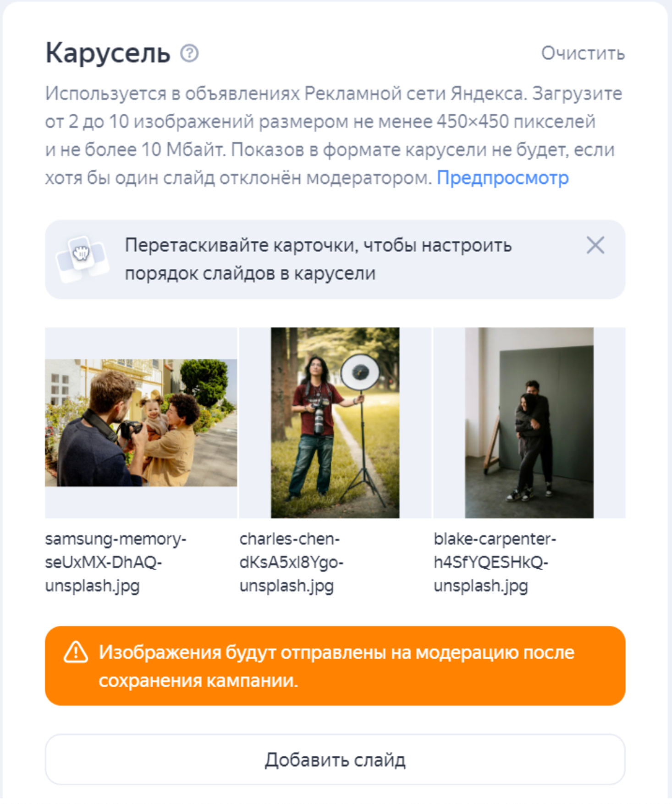The height and width of the screenshot is (804, 672).
Task: Click the carousel description paragraph
Action: [x=334, y=135]
